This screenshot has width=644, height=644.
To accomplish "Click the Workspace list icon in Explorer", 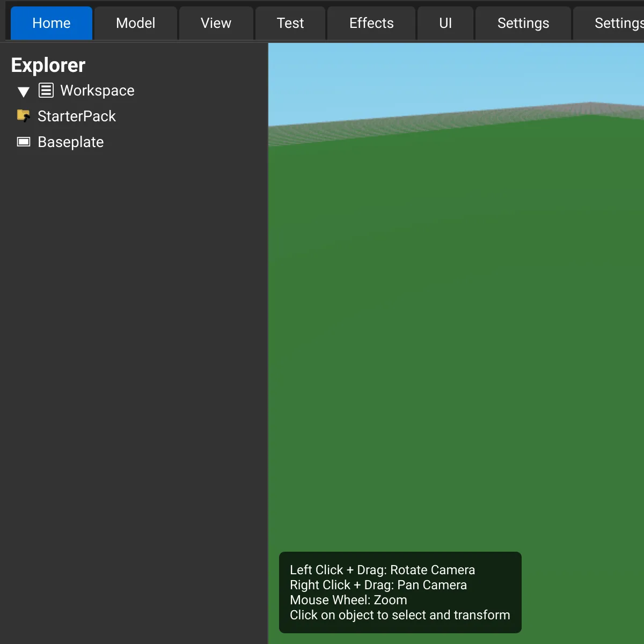I will [x=46, y=90].
